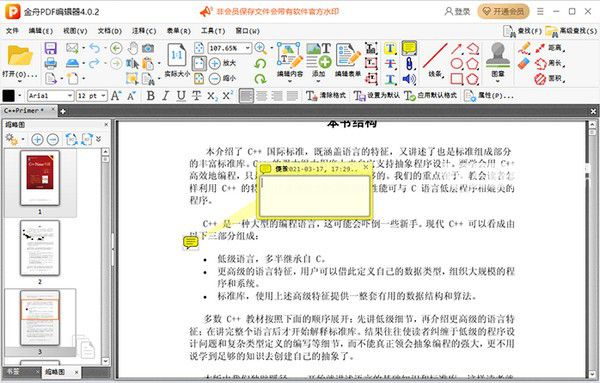600x383 pixels.
Task: Click the 清除格式 button
Action: [x=326, y=96]
